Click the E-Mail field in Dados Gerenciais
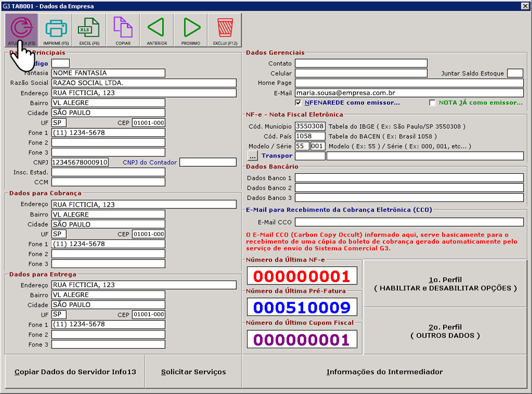 [x=409, y=93]
